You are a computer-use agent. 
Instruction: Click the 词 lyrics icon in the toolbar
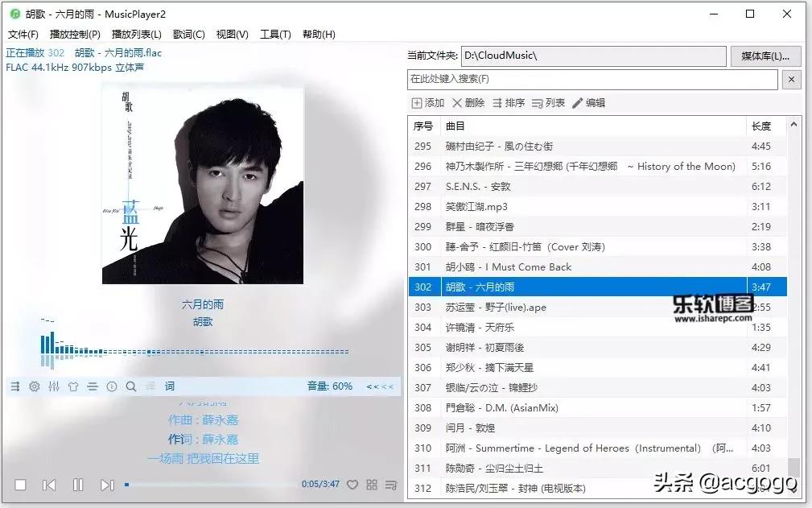pos(169,386)
